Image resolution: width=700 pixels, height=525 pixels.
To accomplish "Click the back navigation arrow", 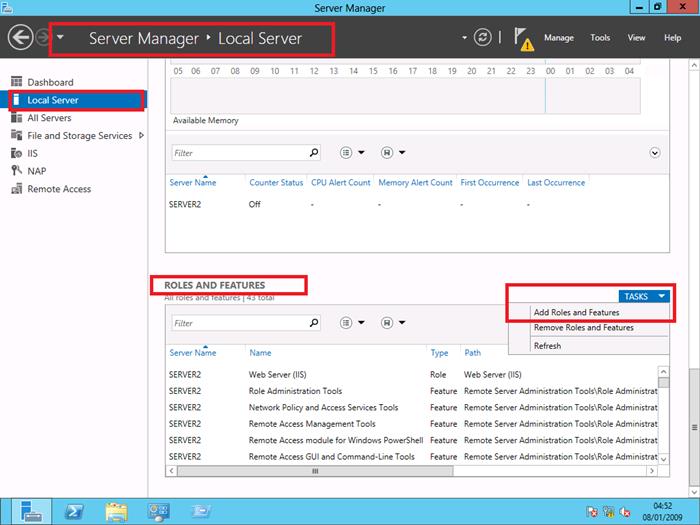I will pyautogui.click(x=20, y=37).
